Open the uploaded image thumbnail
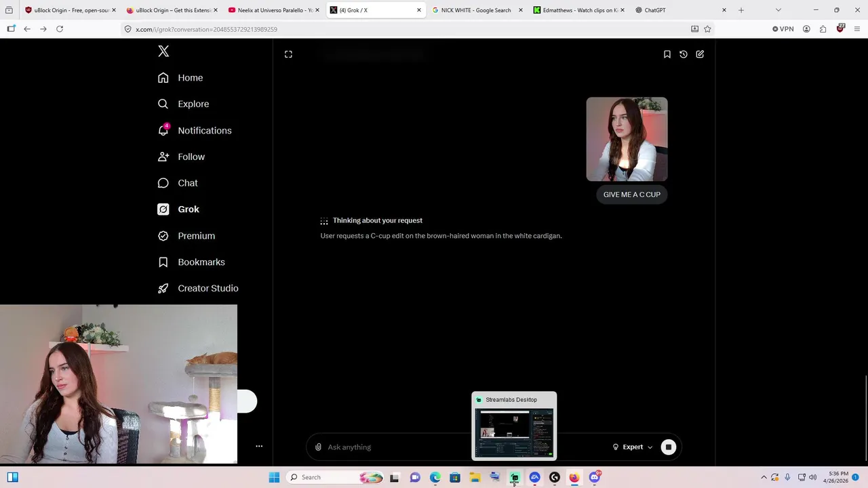The width and height of the screenshot is (868, 488). [x=627, y=139]
